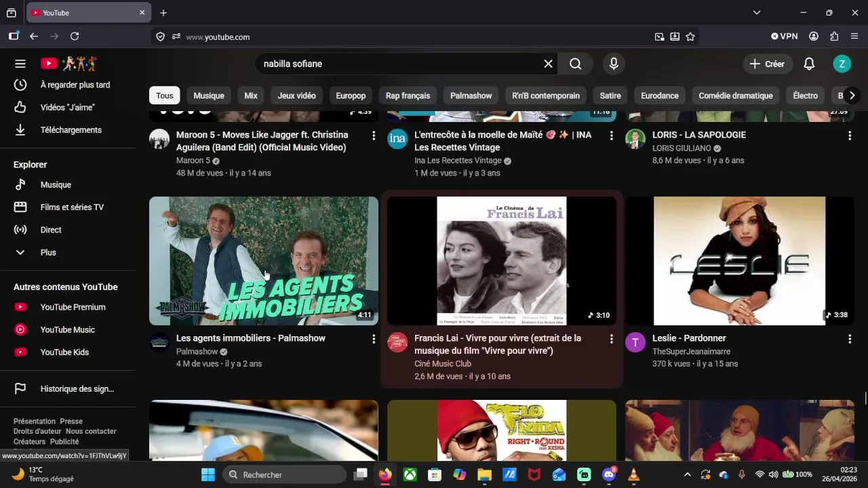868x488 pixels.
Task: Select the Satire filter chip
Action: 610,96
